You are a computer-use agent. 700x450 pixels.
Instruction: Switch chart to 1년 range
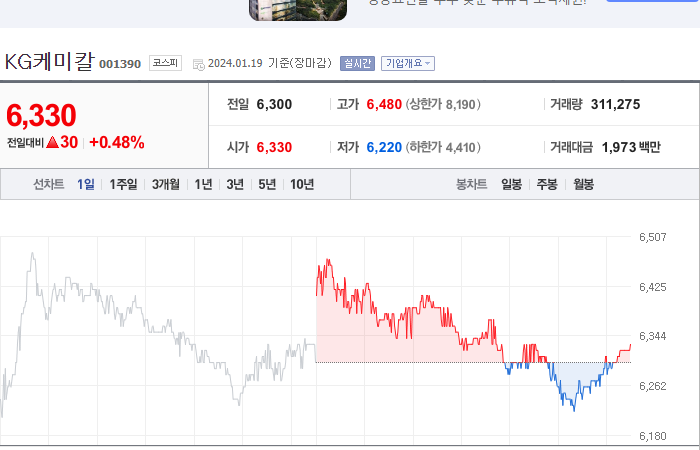tap(203, 184)
